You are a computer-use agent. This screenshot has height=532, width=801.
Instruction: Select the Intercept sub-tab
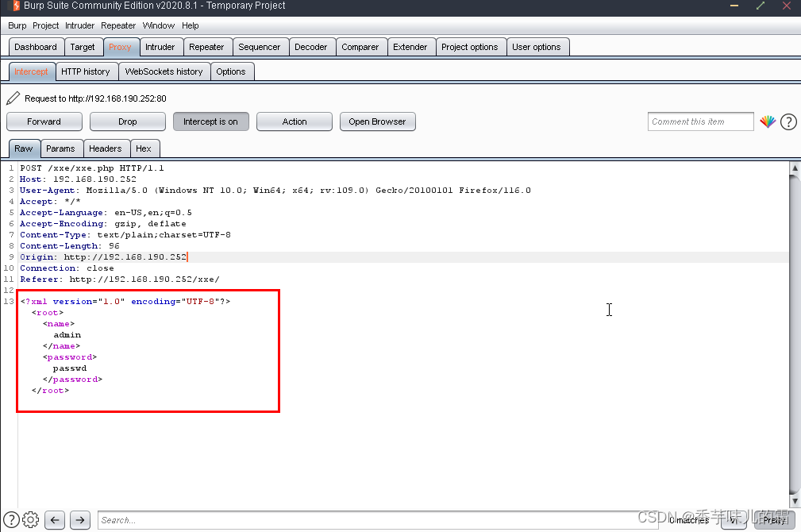31,71
